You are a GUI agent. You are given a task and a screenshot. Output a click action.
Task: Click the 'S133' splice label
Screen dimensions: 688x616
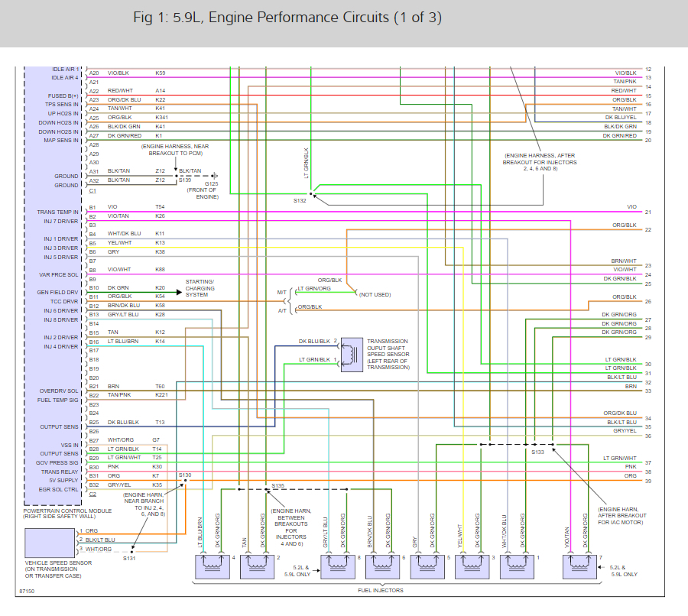click(x=538, y=452)
